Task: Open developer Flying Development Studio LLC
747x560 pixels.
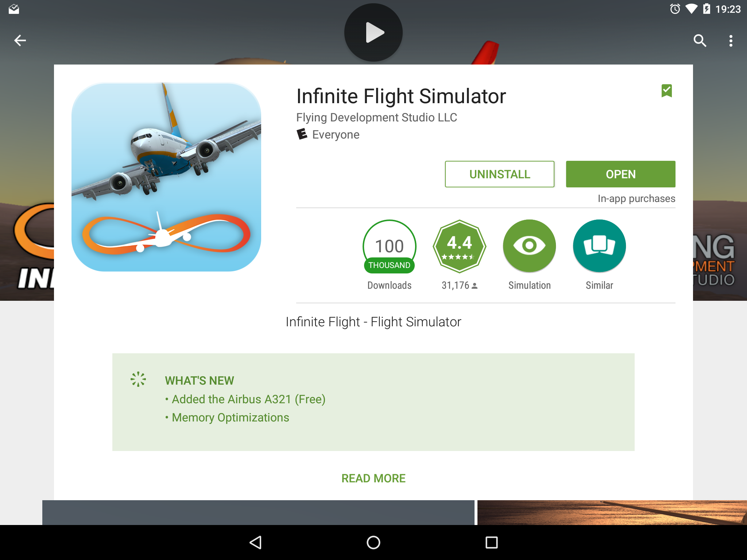Action: [x=376, y=117]
